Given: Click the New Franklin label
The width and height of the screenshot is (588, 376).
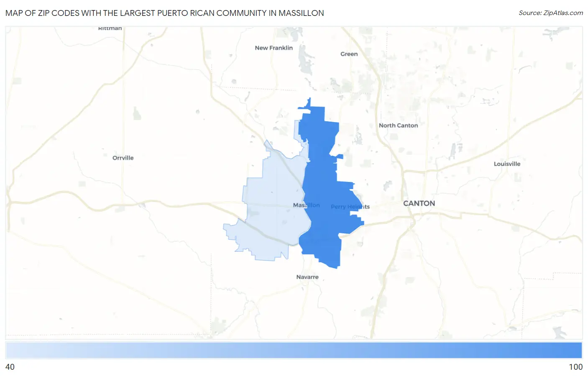Looking at the screenshot, I should (274, 48).
